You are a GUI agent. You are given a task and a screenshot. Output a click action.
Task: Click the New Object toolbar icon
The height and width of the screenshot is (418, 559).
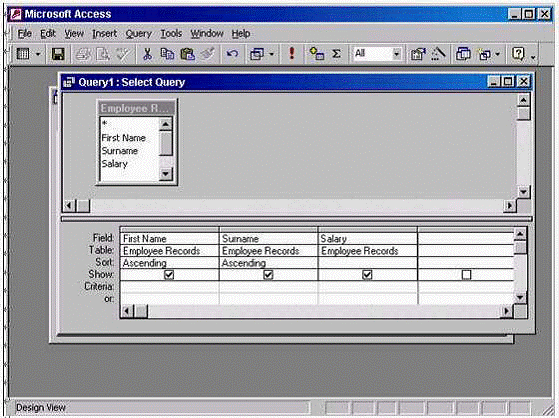484,54
